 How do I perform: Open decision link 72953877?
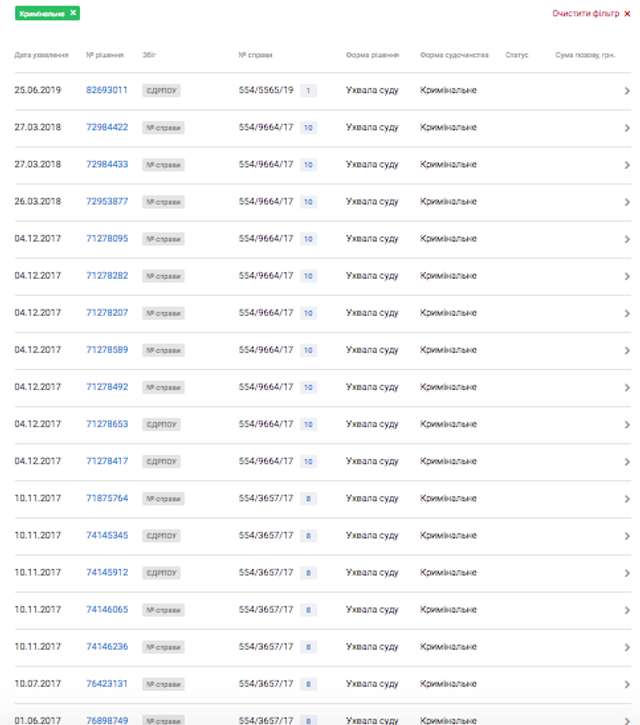click(x=106, y=201)
